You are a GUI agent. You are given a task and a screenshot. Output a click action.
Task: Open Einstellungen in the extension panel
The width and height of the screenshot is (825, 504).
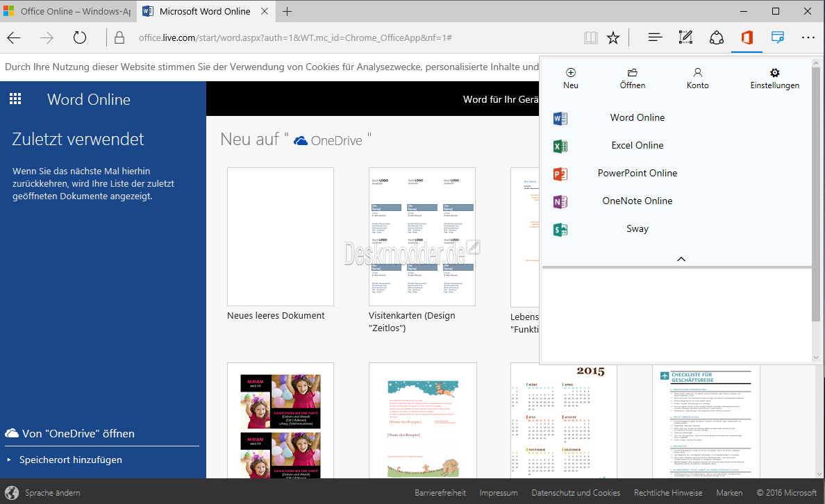[774, 78]
